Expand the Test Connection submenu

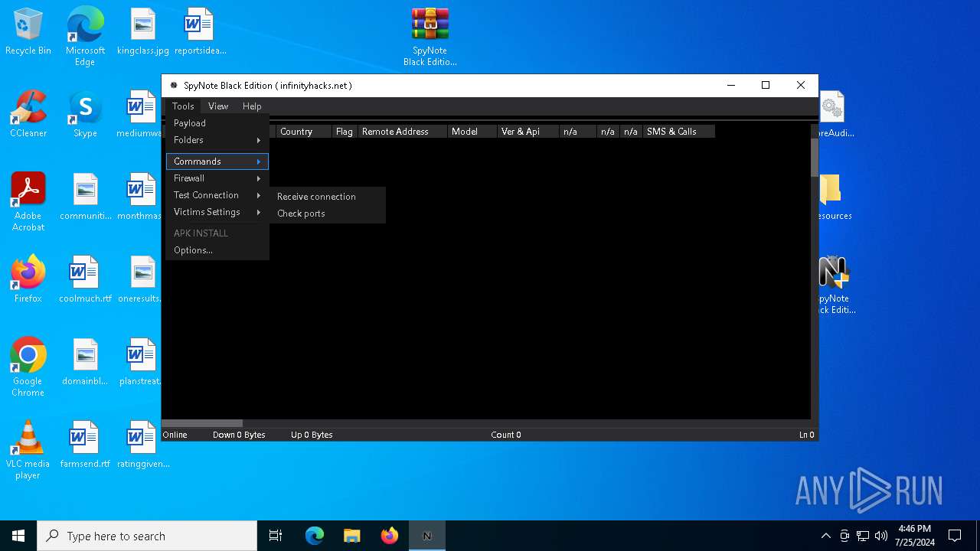(217, 195)
